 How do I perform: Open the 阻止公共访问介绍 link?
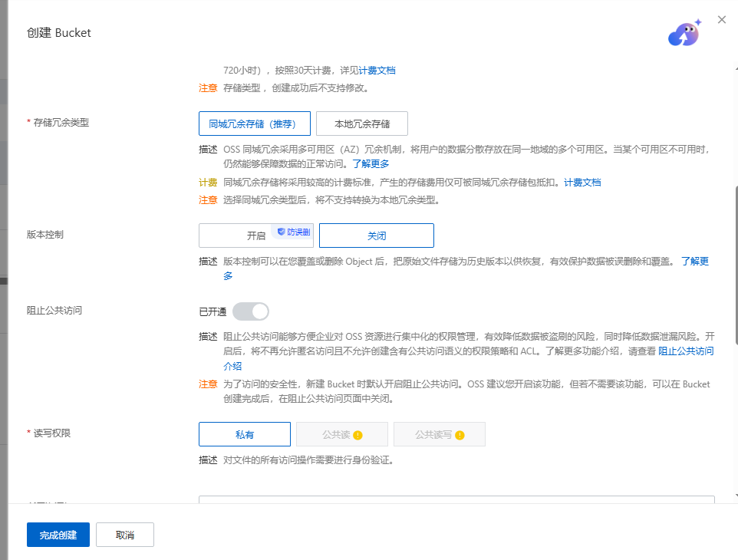click(686, 351)
